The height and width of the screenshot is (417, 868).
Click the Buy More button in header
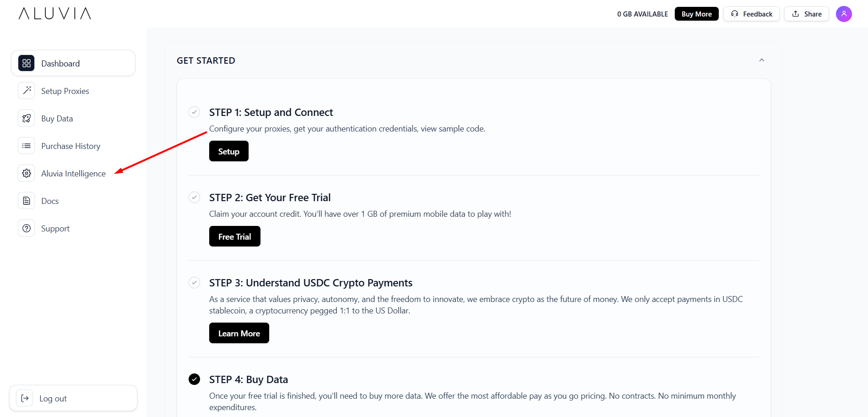[696, 14]
